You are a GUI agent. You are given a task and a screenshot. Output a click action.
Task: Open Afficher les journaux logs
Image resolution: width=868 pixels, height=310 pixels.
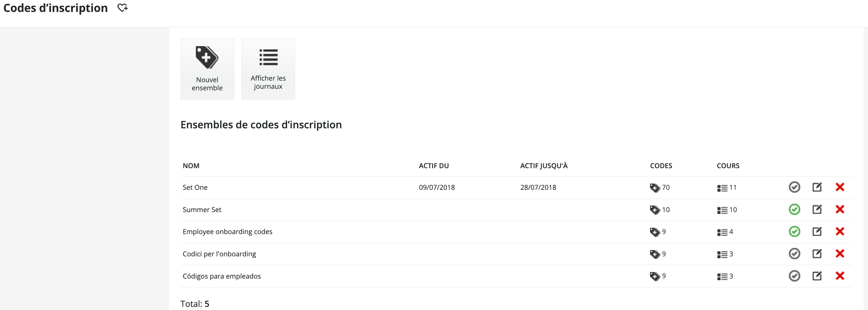point(268,69)
